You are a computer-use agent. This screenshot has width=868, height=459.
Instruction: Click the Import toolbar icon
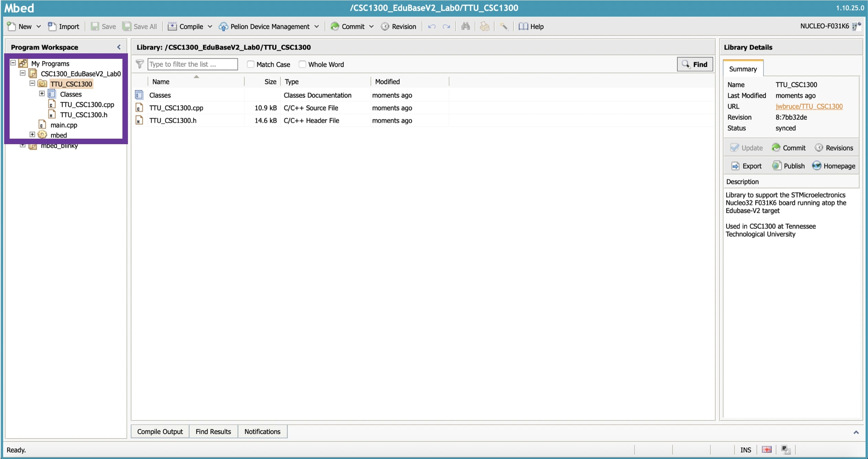pos(52,26)
